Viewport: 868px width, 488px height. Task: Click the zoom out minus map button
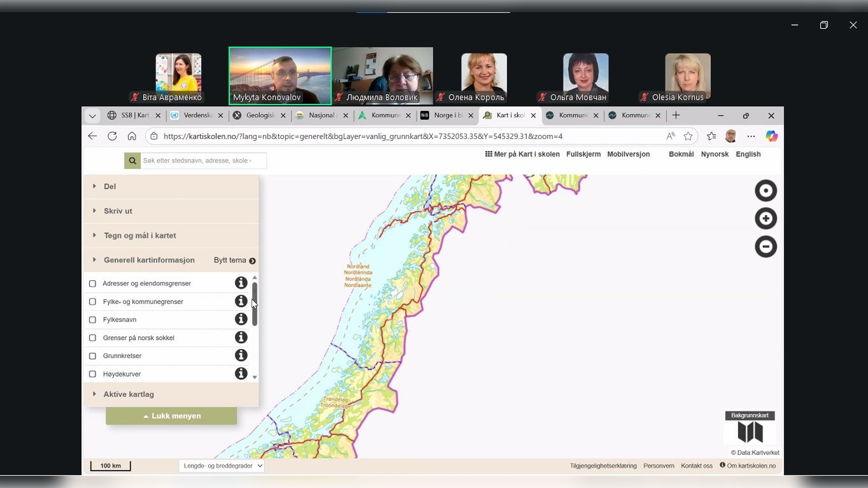coord(765,247)
